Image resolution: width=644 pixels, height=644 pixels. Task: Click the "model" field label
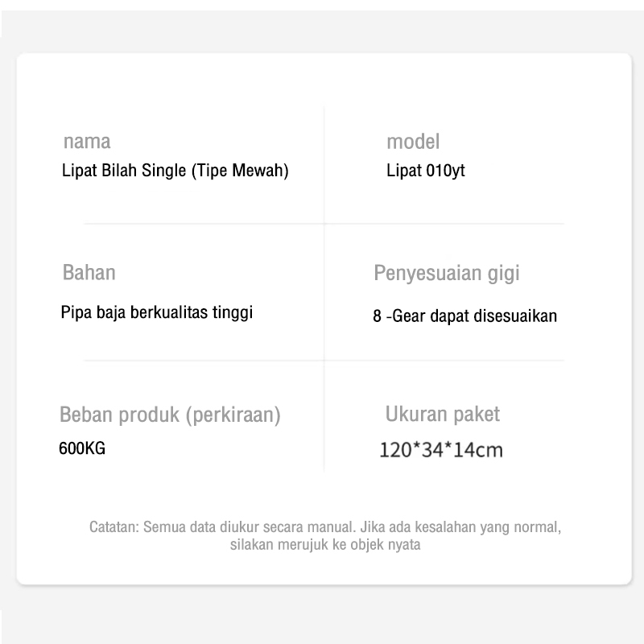tap(413, 142)
